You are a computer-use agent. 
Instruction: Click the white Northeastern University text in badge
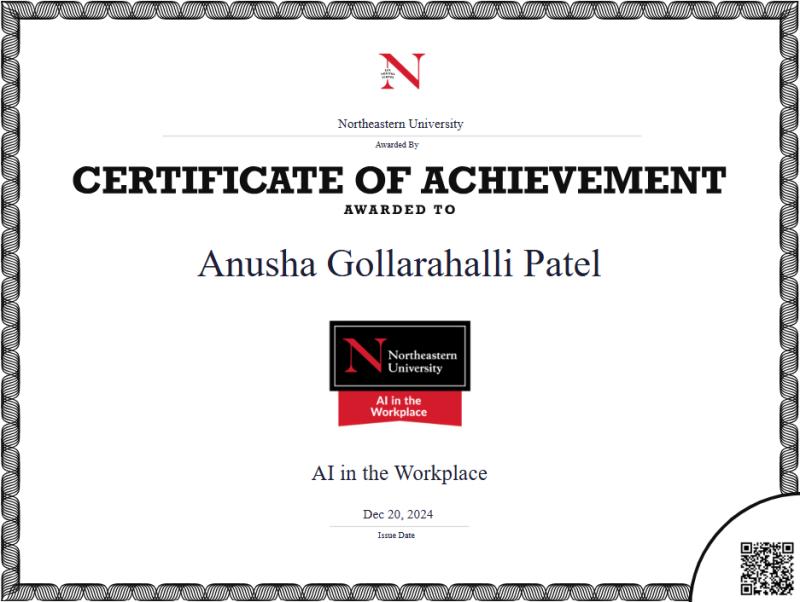pyautogui.click(x=421, y=362)
